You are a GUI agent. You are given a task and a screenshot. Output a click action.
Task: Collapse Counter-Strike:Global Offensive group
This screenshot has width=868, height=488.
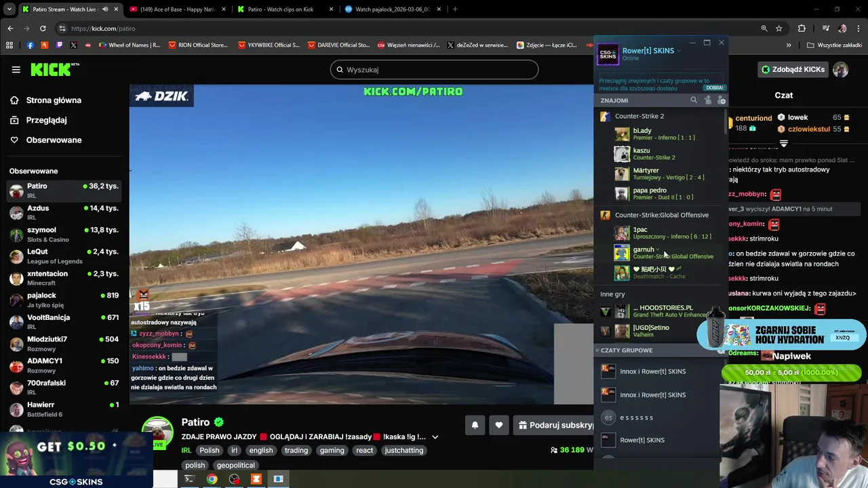tap(661, 215)
